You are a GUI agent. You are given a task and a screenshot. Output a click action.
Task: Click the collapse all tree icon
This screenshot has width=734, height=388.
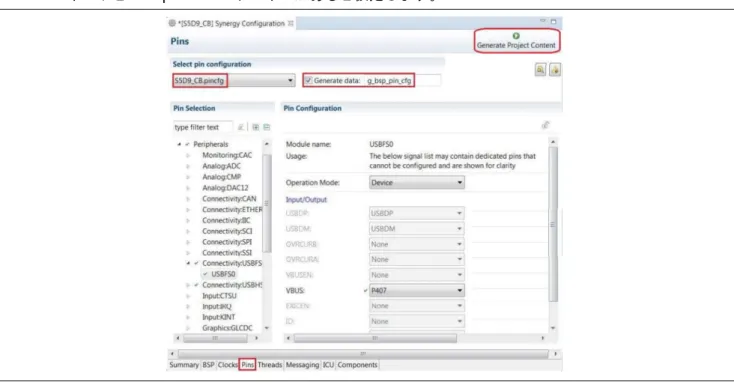(267, 127)
